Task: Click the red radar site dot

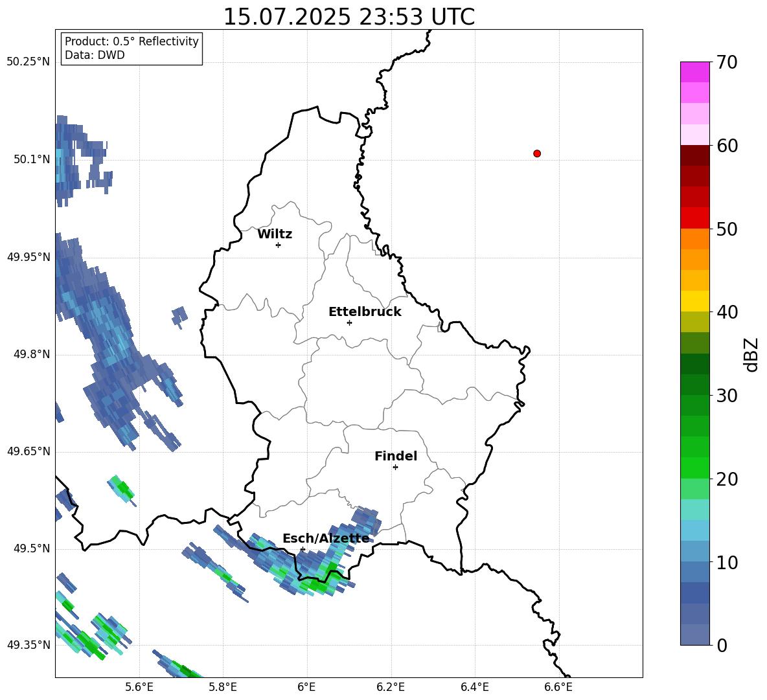Action: coord(537,153)
